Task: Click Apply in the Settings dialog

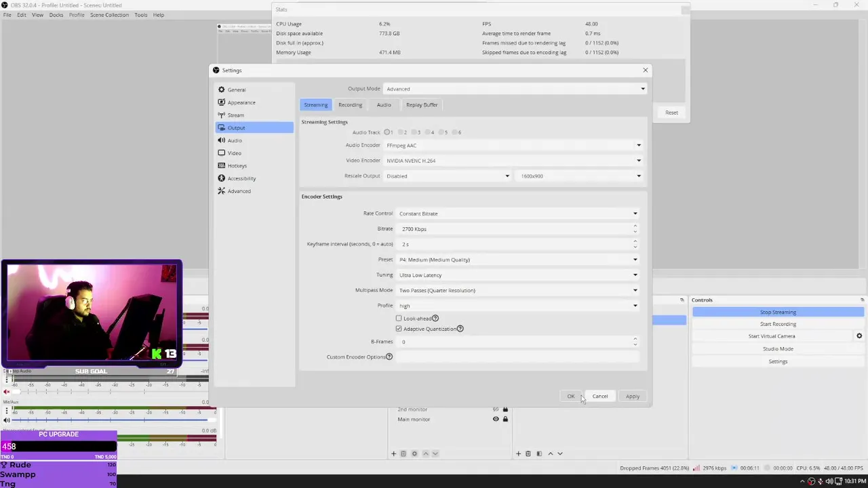Action: click(x=633, y=396)
